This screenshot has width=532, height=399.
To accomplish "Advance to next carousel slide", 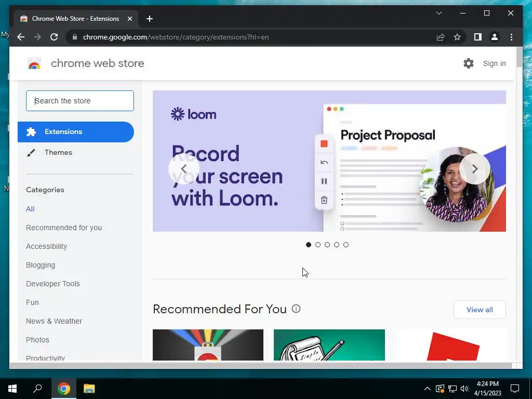I will (475, 169).
